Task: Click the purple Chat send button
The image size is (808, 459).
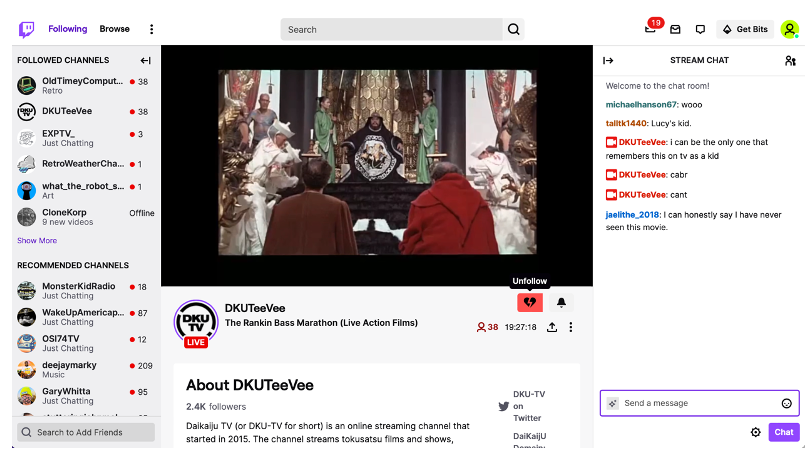Action: 784,432
